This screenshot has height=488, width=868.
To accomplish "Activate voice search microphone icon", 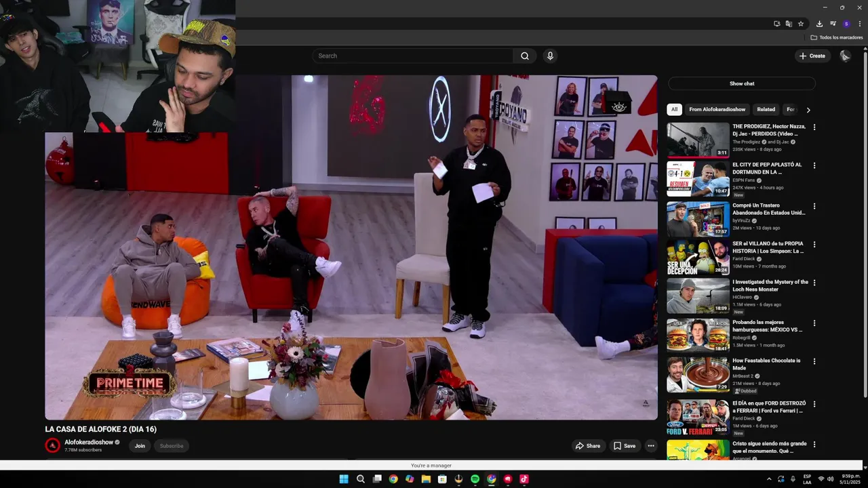I will pyautogui.click(x=550, y=56).
